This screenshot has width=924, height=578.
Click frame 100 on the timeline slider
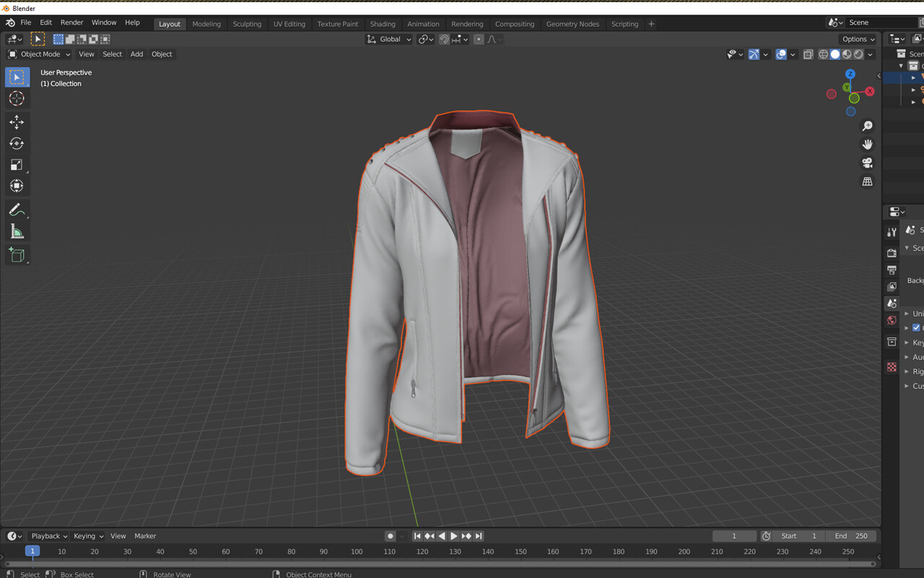coord(357,551)
